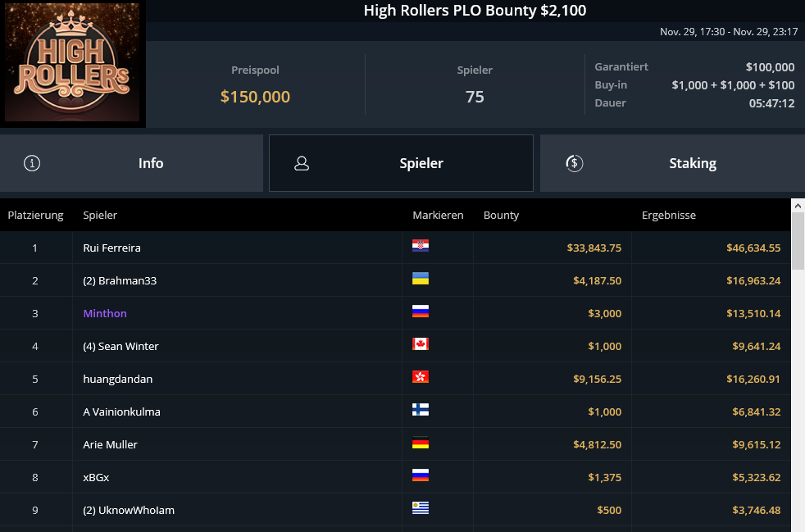
Task: Click the Uruguay flag for UknowWhoIam
Action: [421, 508]
